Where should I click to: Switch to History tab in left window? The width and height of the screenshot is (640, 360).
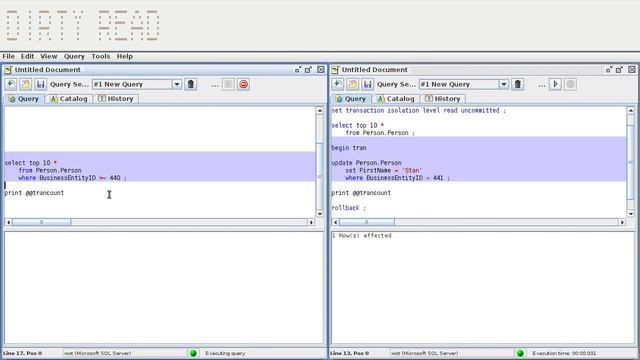coord(116,99)
